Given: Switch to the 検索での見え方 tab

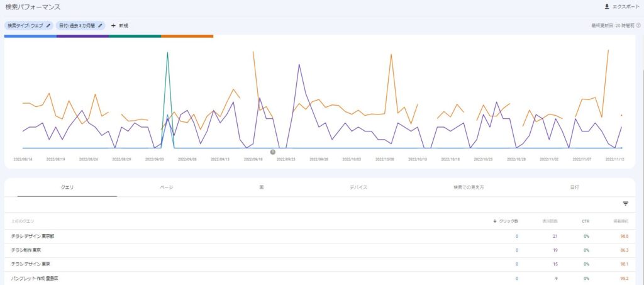Looking at the screenshot, I should tap(469, 187).
